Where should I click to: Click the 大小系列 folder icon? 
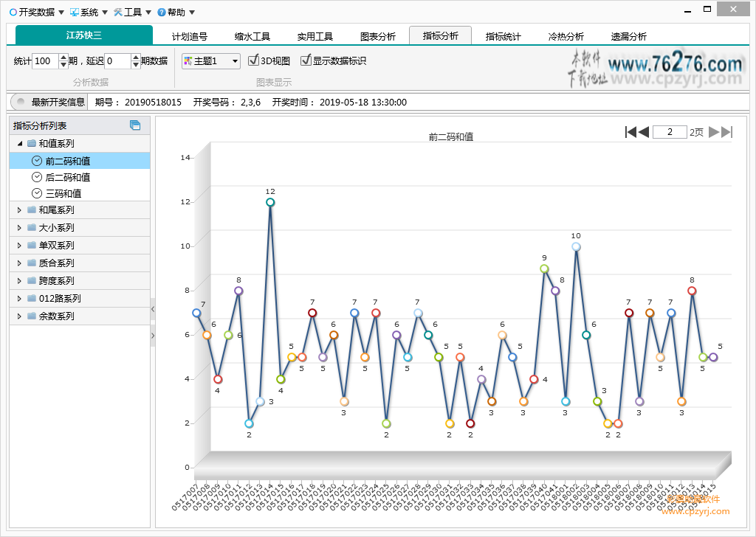[32, 227]
